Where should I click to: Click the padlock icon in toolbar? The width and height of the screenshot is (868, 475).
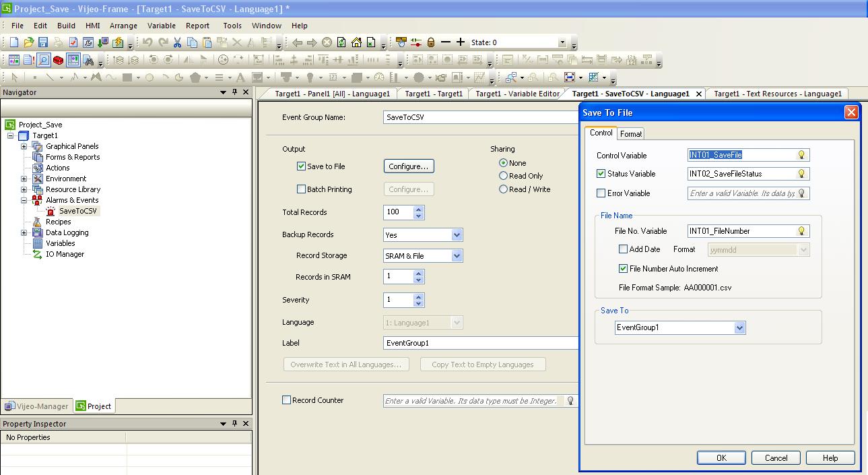coord(431,42)
